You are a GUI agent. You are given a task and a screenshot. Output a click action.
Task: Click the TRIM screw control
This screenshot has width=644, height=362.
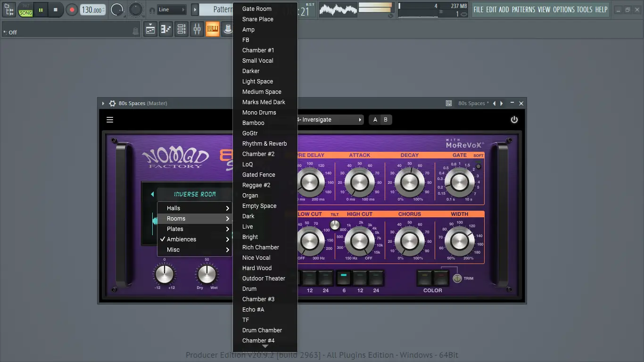click(457, 278)
